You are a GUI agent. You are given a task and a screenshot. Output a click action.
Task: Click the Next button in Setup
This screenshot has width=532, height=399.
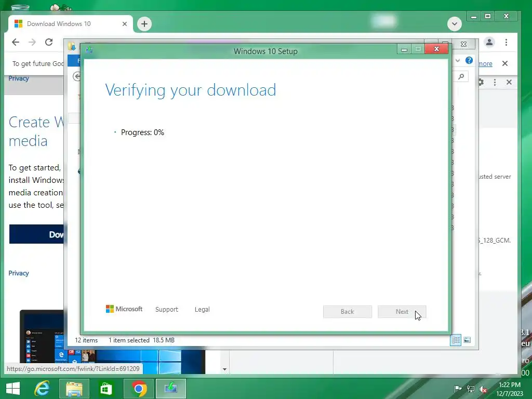[402, 312]
